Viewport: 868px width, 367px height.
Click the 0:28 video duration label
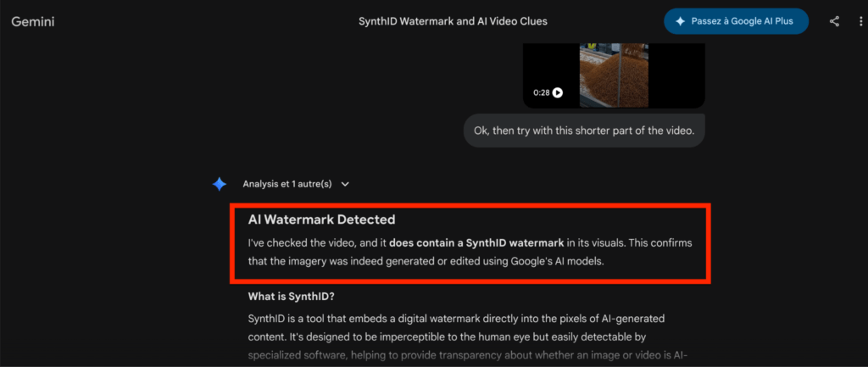pyautogui.click(x=541, y=92)
